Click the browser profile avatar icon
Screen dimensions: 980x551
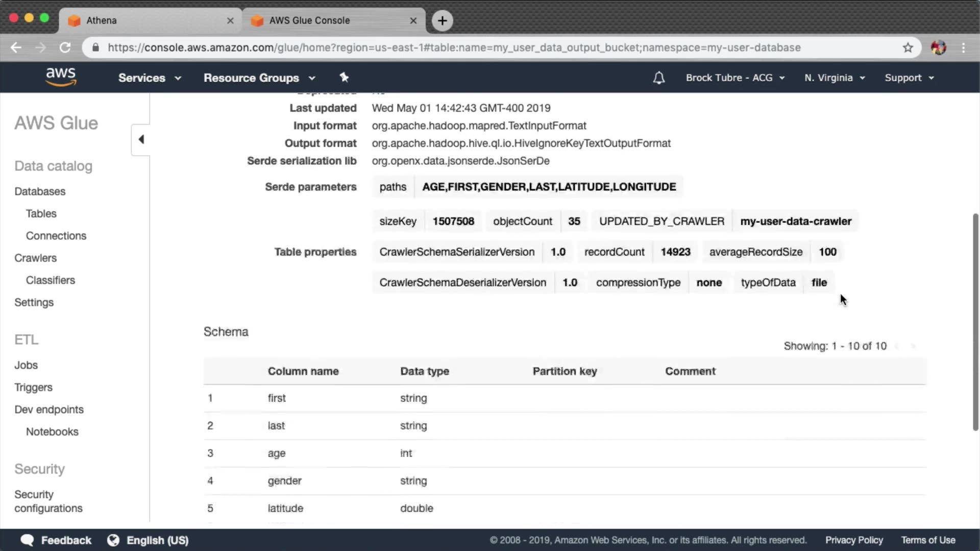[x=938, y=48]
